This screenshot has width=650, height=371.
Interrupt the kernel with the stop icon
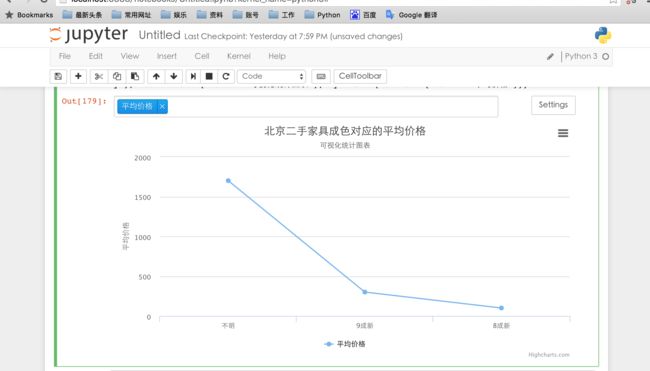209,76
